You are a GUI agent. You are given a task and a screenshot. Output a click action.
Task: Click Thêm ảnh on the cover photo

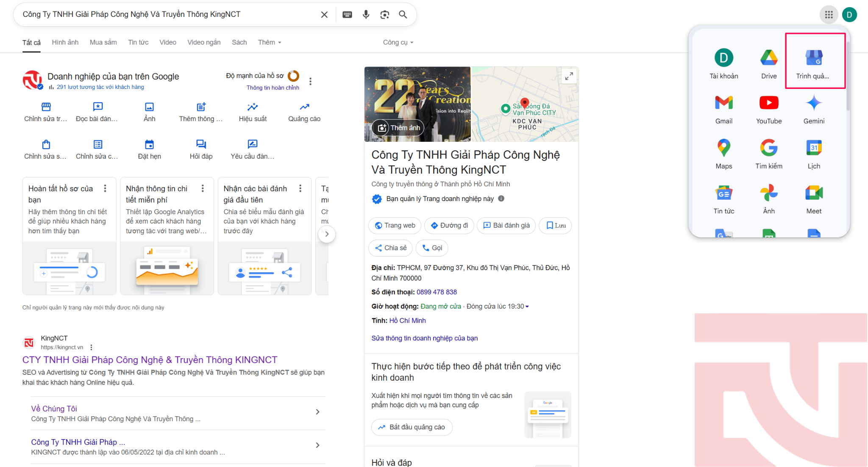pos(398,127)
